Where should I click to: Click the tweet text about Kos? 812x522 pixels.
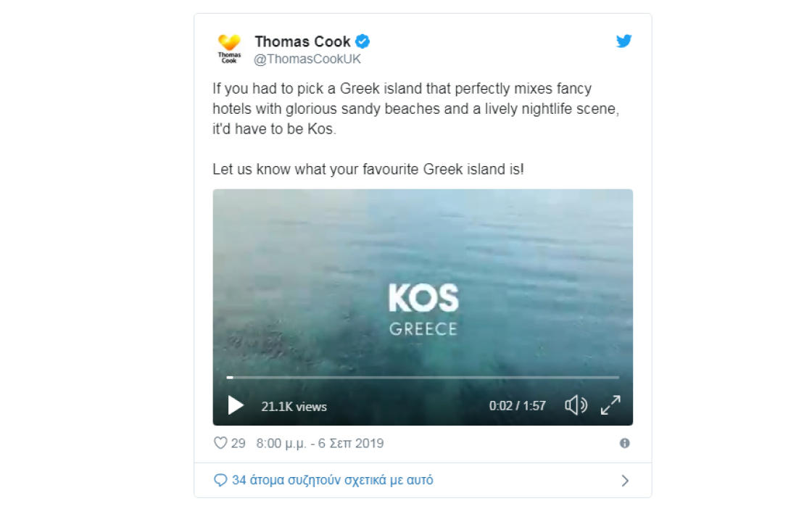[416, 129]
